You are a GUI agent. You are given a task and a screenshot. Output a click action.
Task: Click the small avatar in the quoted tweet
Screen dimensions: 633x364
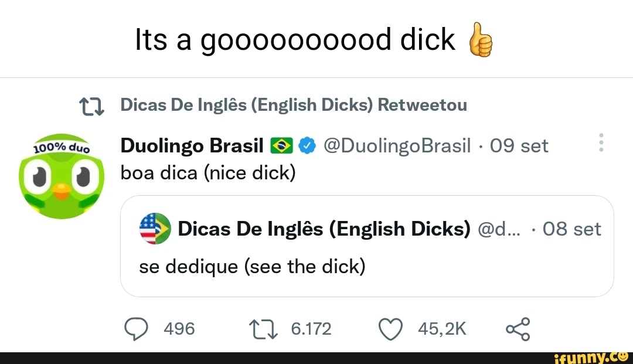coord(156,229)
